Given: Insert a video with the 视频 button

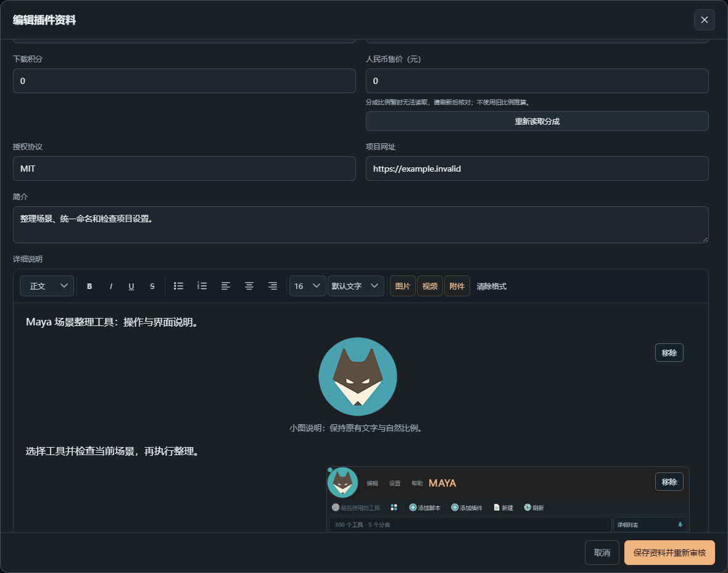Looking at the screenshot, I should (x=430, y=286).
